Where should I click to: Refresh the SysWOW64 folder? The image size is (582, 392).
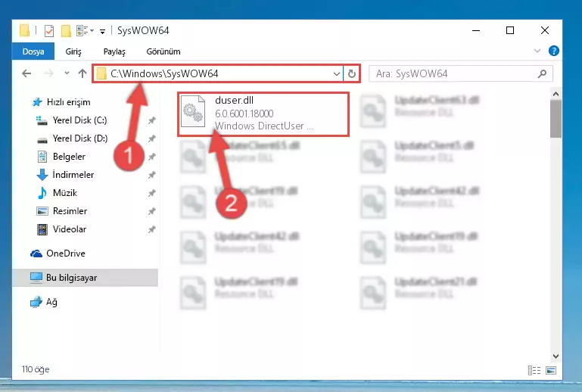point(352,74)
